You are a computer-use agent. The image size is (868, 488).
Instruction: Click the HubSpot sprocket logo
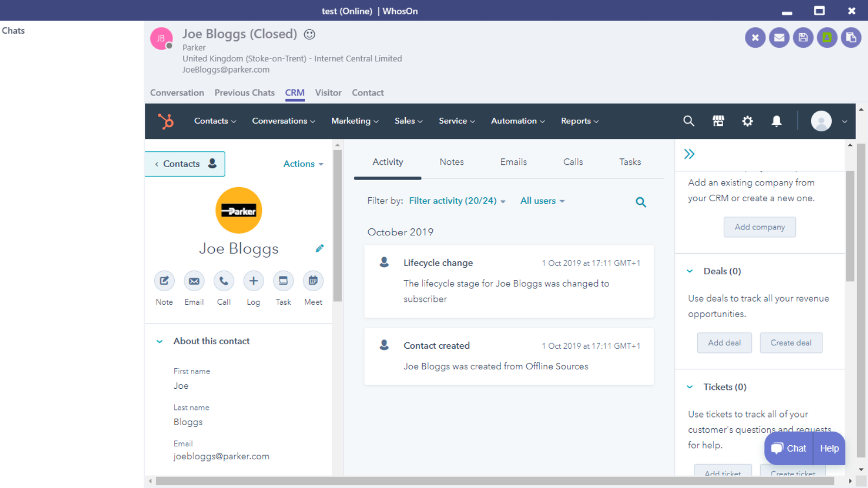coord(165,121)
